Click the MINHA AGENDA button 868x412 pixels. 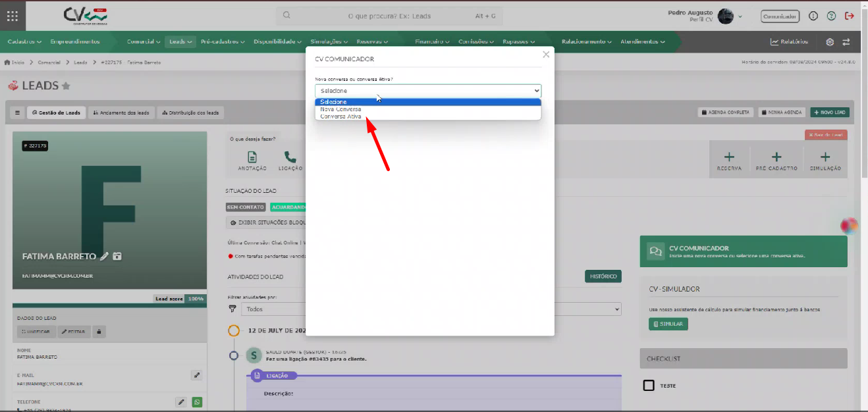(782, 113)
